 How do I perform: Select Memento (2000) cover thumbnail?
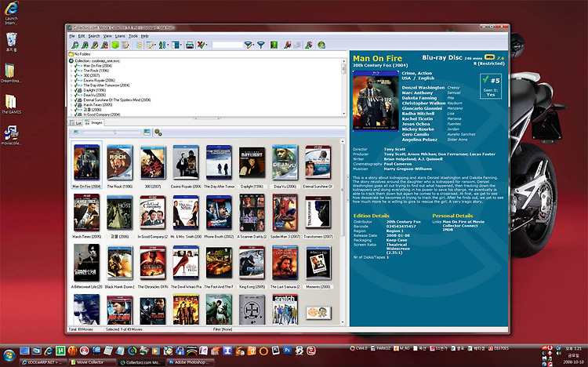pyautogui.click(x=318, y=263)
